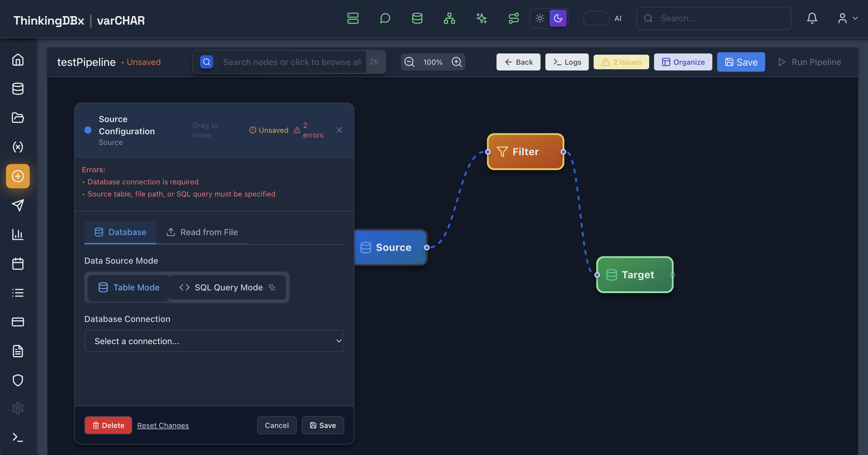Screen dimensions: 868x455
Task: Open the database icon in the top navigation
Action: coord(417,18)
